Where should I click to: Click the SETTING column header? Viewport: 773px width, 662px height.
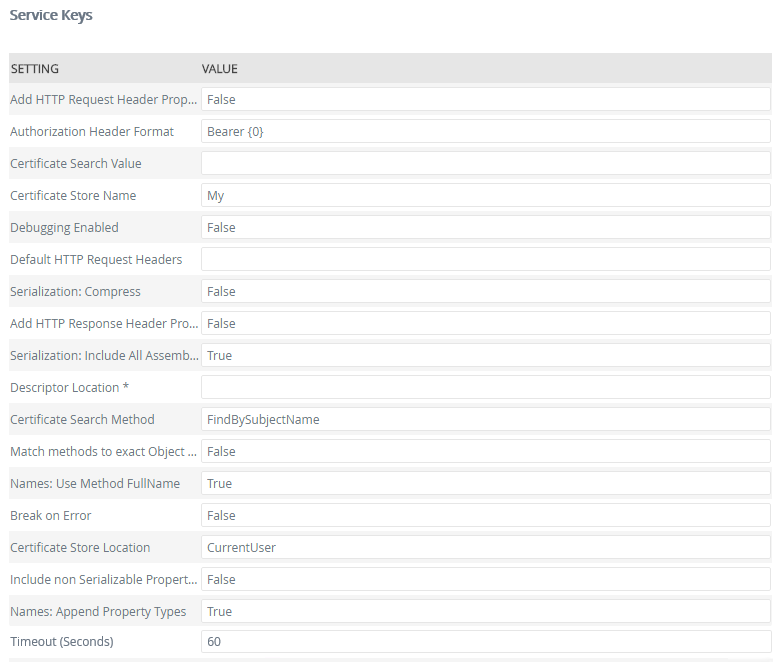35,69
